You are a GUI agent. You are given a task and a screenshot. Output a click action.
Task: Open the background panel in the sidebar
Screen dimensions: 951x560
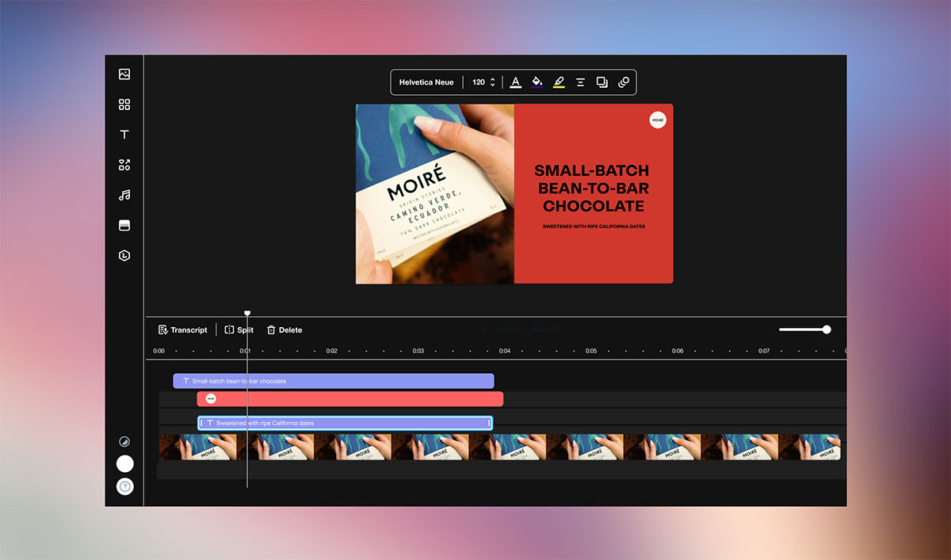[x=124, y=225]
